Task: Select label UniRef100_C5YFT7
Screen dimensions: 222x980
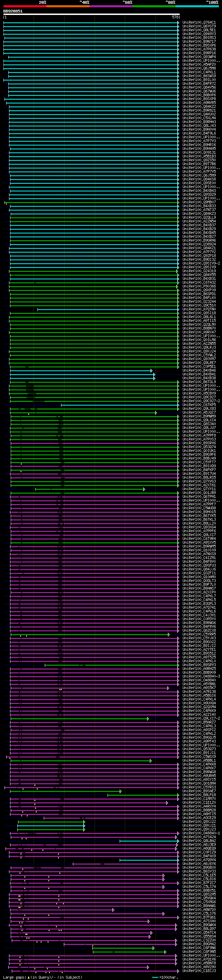Action: (199, 462)
